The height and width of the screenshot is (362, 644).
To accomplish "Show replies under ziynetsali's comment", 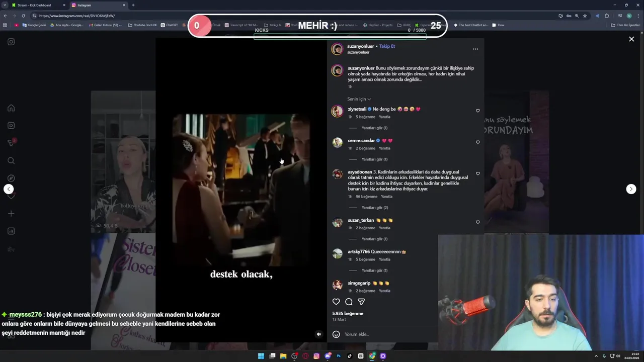I will [x=374, y=128].
